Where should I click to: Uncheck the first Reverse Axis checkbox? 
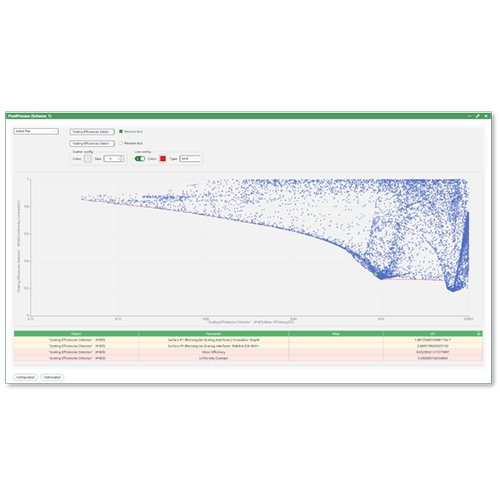(x=121, y=131)
